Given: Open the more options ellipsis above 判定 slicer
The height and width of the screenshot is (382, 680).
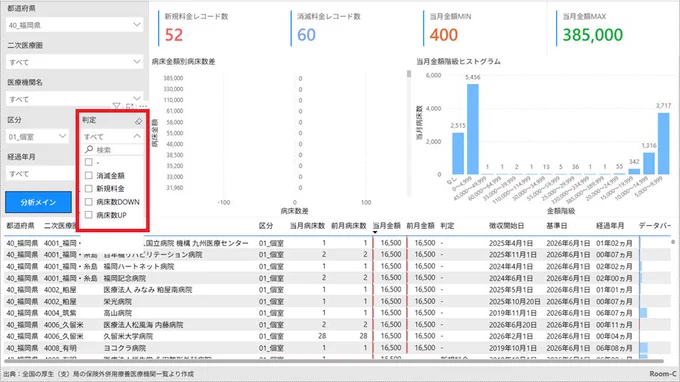Looking at the screenshot, I should click(x=143, y=106).
